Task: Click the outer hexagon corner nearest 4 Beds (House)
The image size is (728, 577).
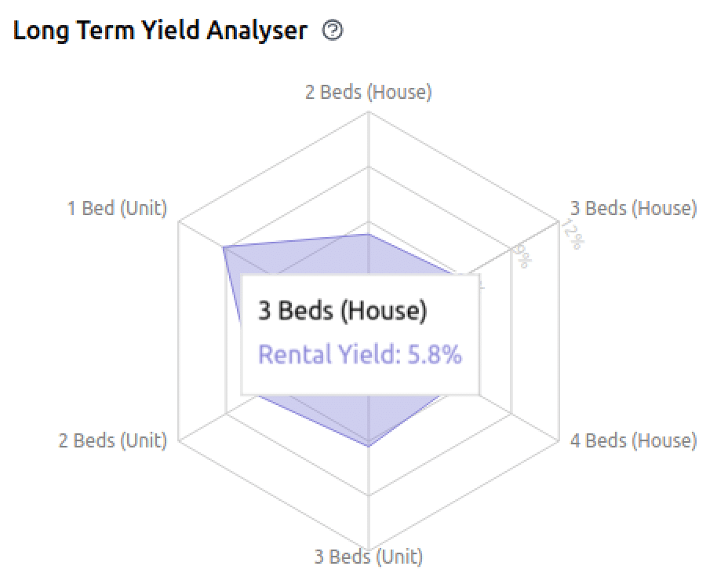Action: coord(559,440)
